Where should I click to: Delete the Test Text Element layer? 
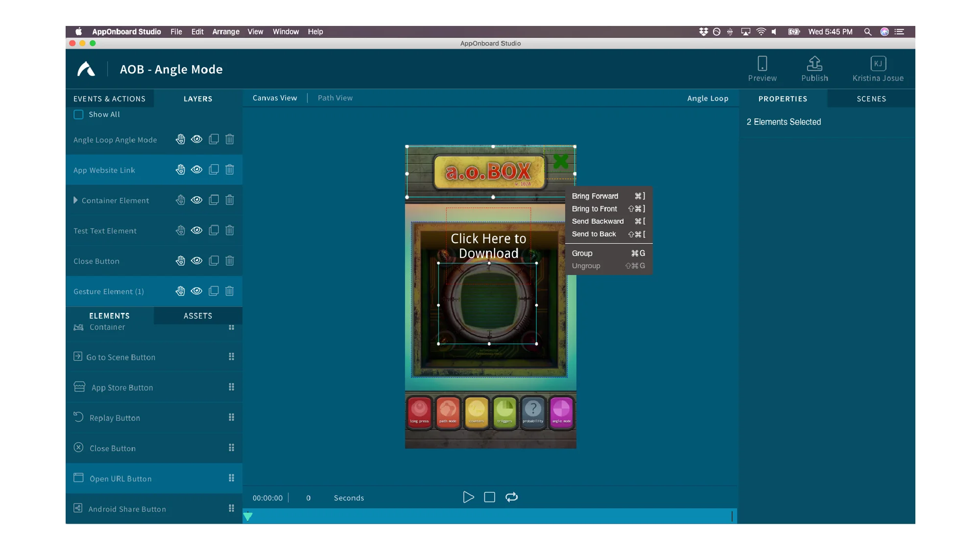click(x=230, y=230)
